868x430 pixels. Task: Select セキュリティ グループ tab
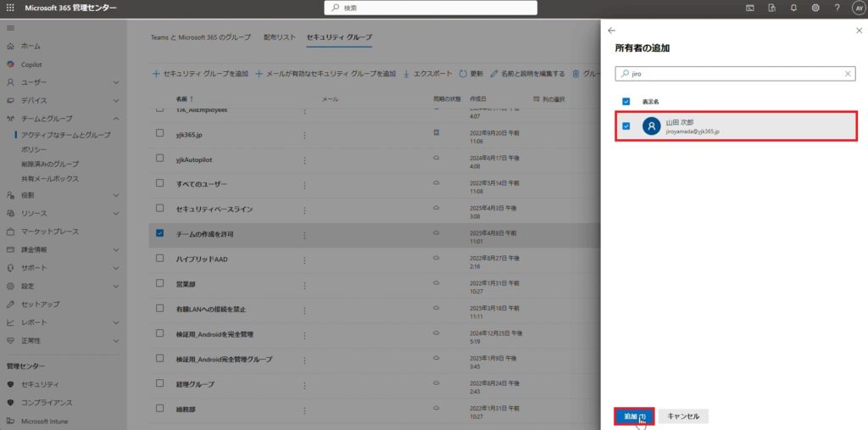339,37
